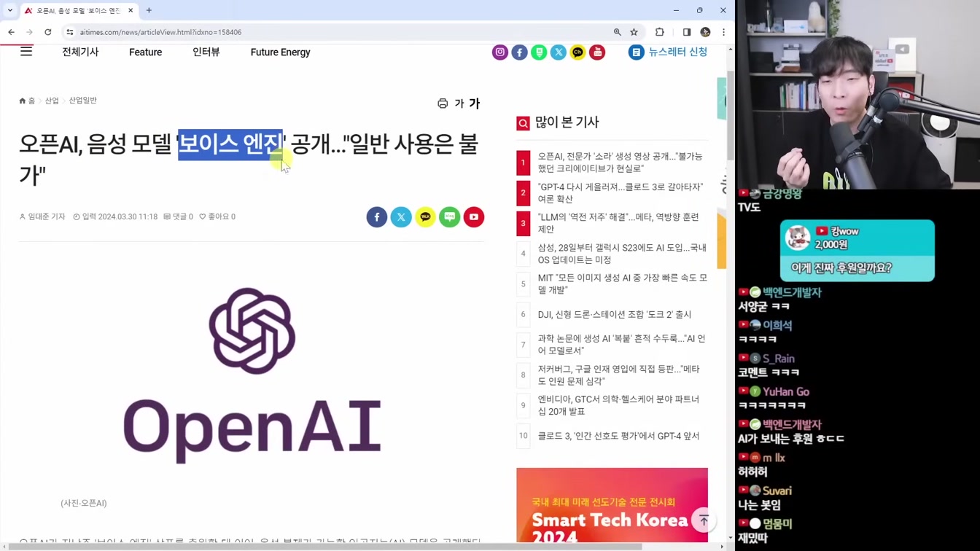
Task: Click the scroll-to-top arrow button
Action: [704, 520]
